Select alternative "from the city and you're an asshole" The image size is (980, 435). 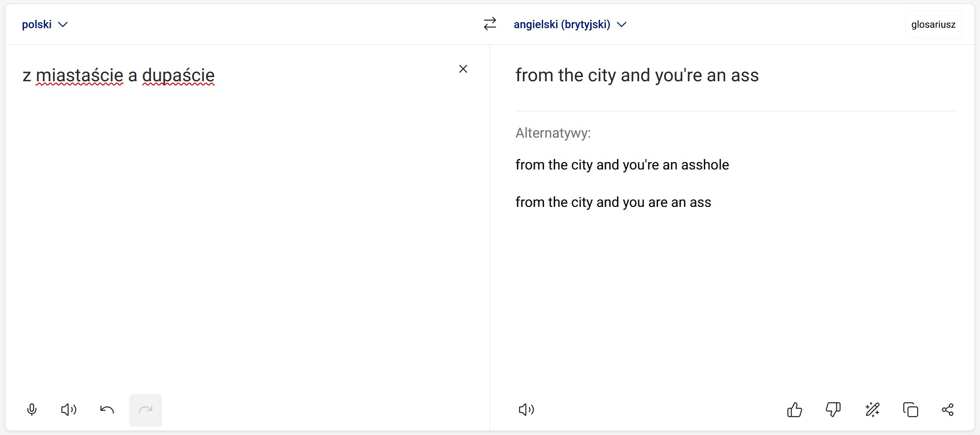(622, 165)
